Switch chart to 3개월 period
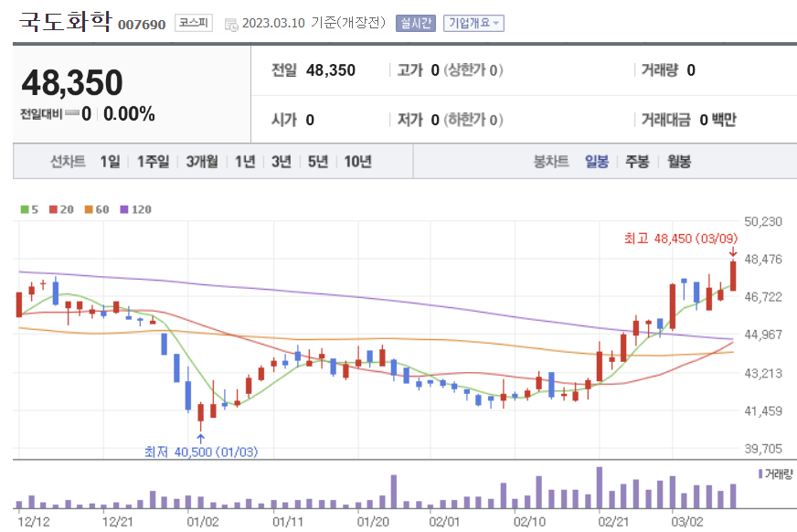 tap(202, 162)
